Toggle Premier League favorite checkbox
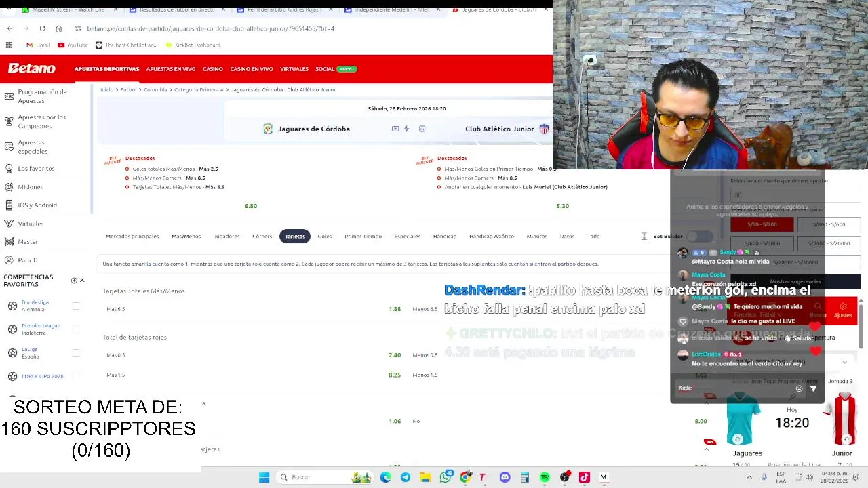The width and height of the screenshot is (868, 488). coord(76,329)
